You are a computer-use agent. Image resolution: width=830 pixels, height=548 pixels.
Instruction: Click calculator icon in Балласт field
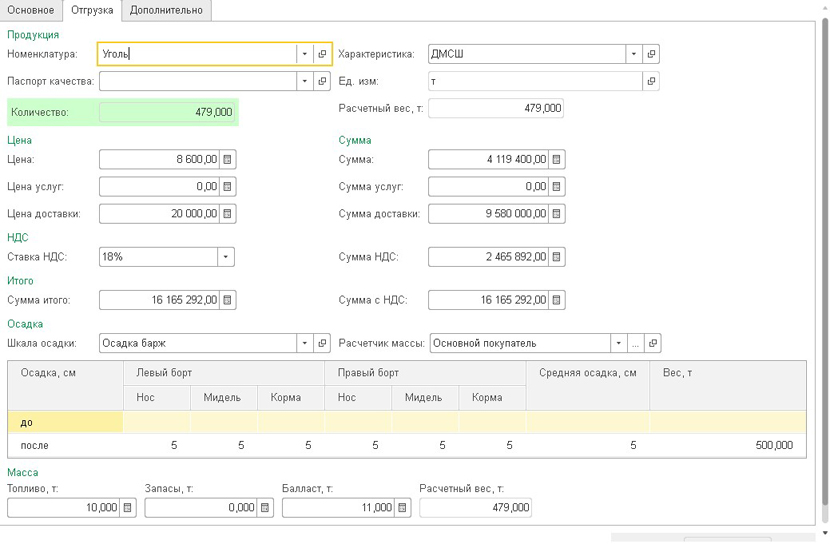tap(403, 508)
